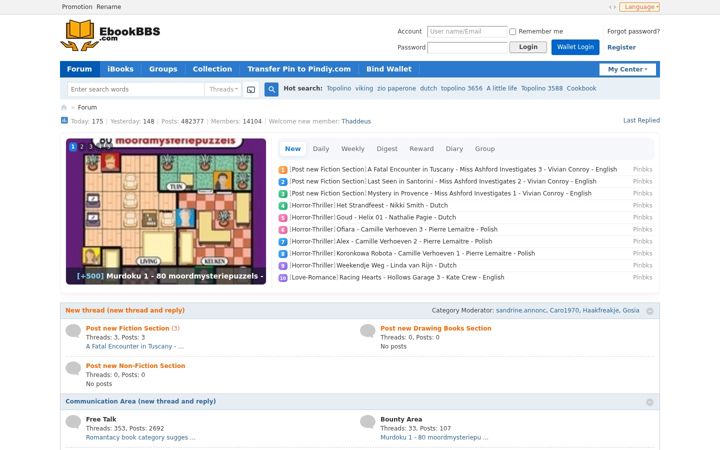Switch to the Weekly tab
This screenshot has height=450, width=720.
[x=353, y=149]
